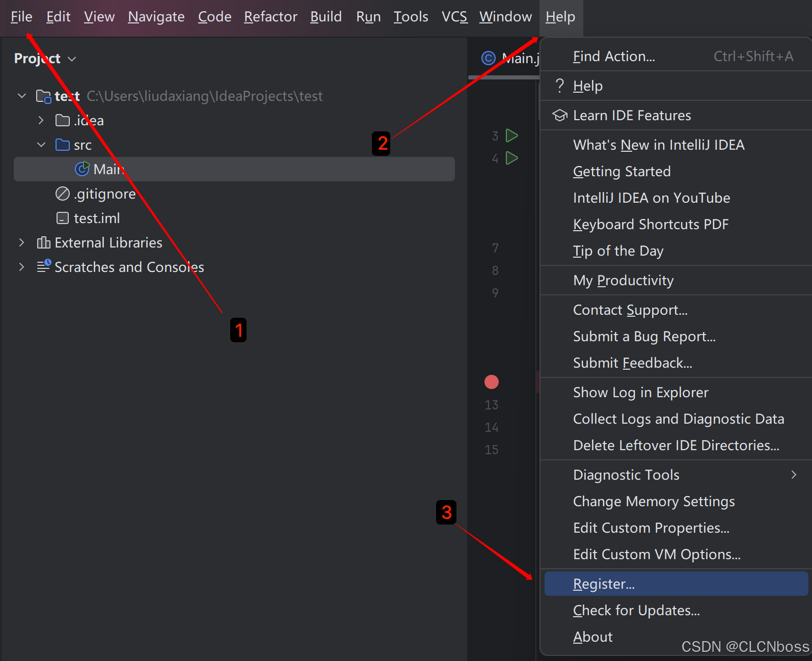
Task: Expand Scratches and Consoles node
Action: (21, 267)
